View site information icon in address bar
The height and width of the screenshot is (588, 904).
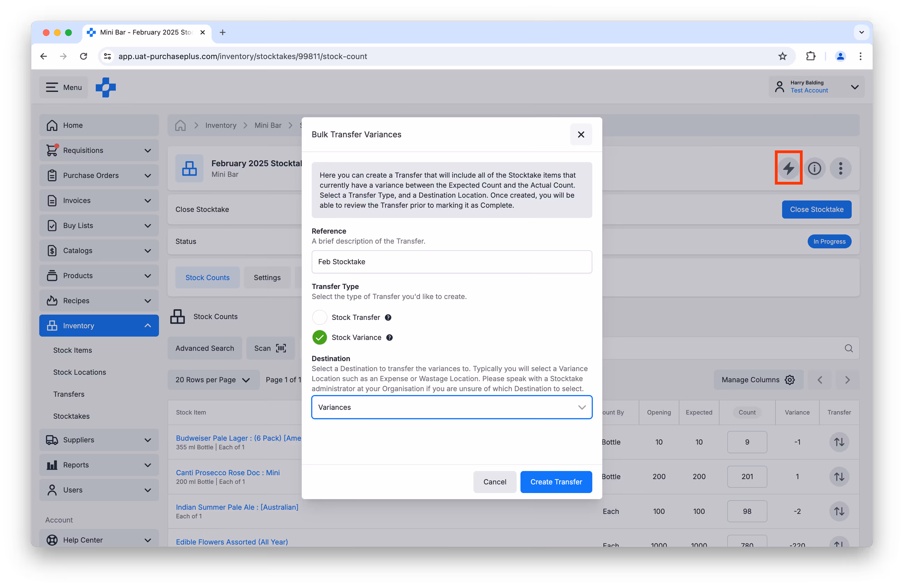[x=107, y=56]
